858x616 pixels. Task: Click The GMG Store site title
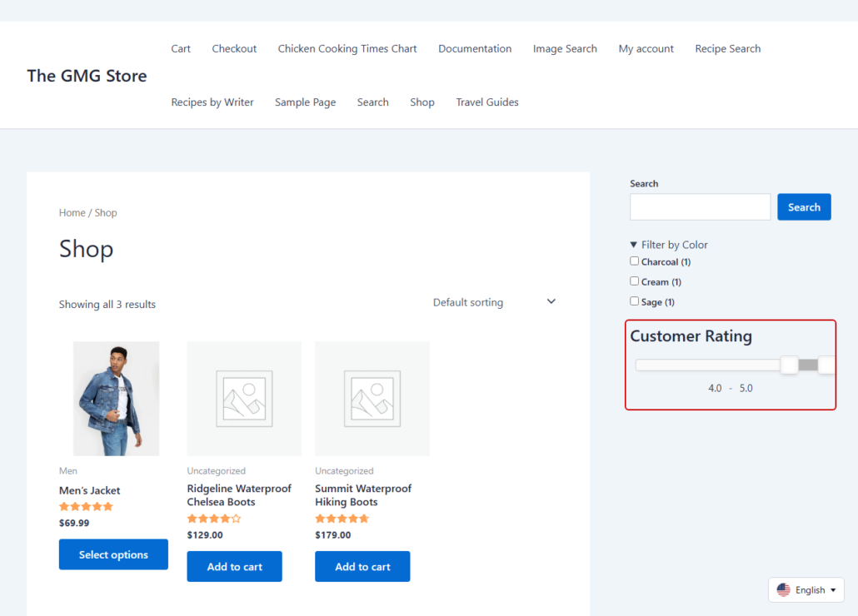[x=87, y=76]
